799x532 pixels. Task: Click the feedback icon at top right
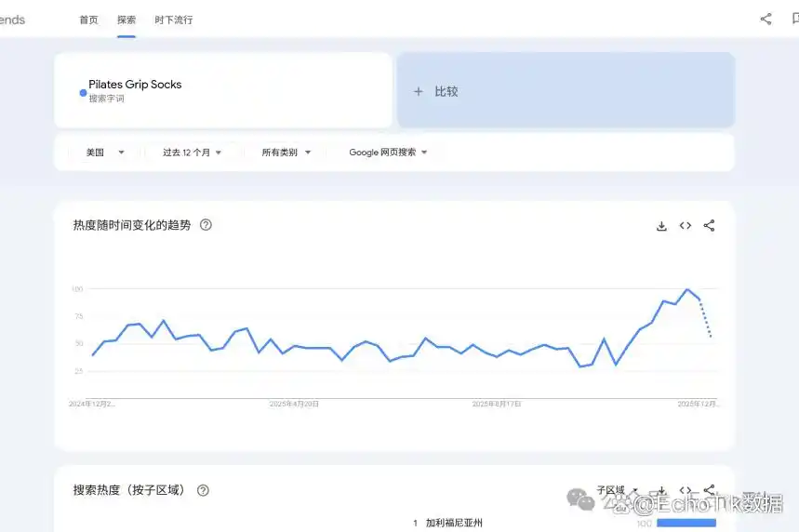click(x=793, y=19)
